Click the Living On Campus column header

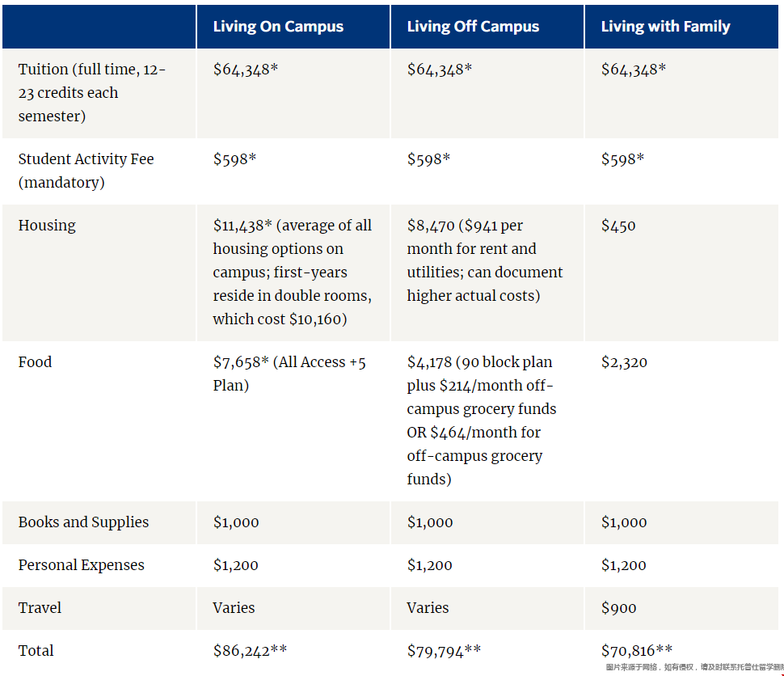click(x=278, y=27)
